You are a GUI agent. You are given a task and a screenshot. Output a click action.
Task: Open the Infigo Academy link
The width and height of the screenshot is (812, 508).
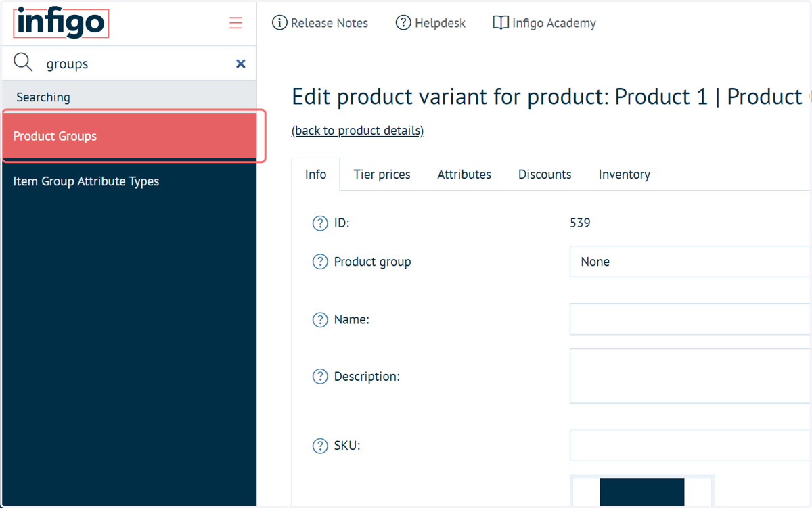554,23
